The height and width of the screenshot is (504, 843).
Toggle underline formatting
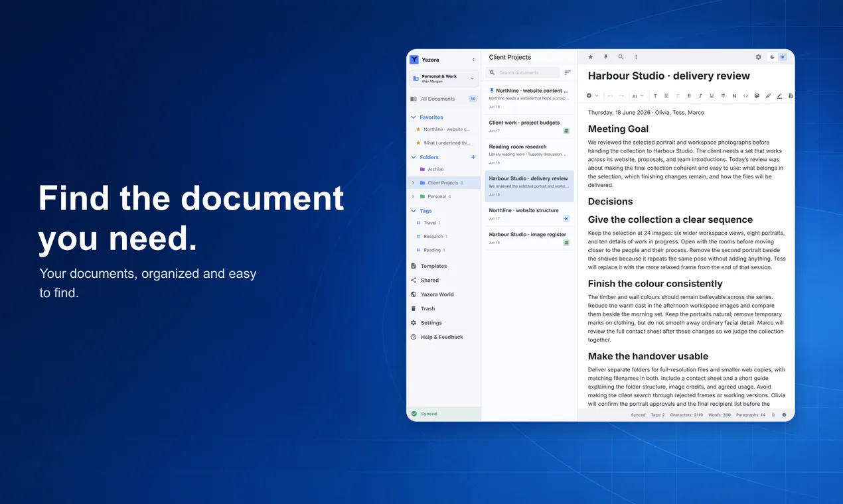712,96
